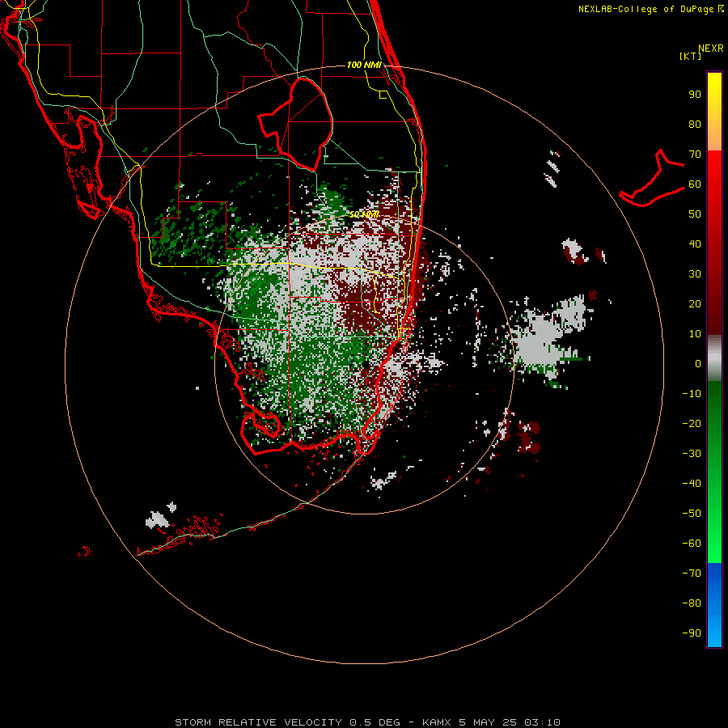Select the 100 NMI range ring label
This screenshot has width=728, height=728.
point(364,65)
